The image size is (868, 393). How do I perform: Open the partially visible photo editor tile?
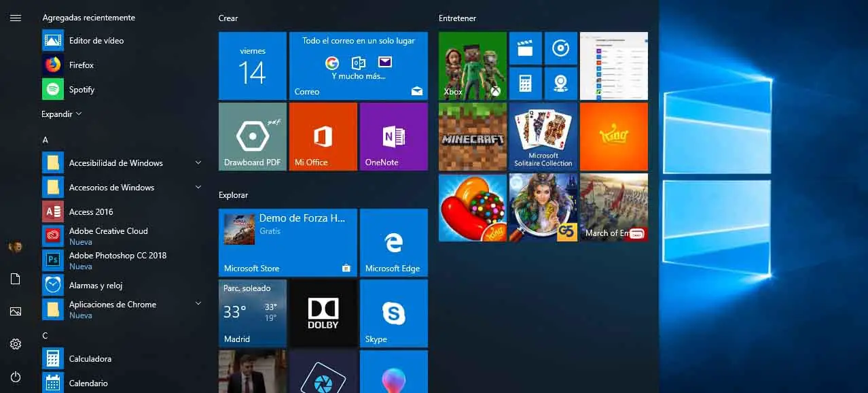click(x=323, y=371)
